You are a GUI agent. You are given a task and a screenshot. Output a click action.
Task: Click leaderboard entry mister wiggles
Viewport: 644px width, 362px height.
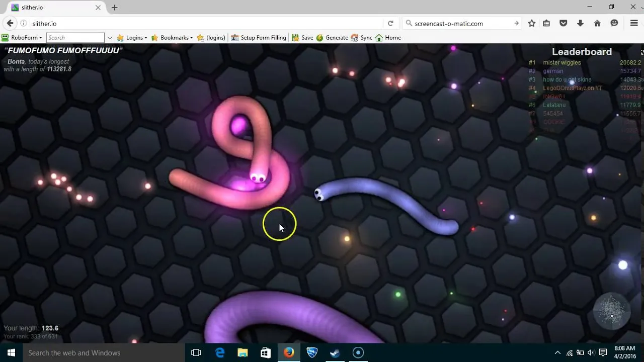(x=562, y=63)
